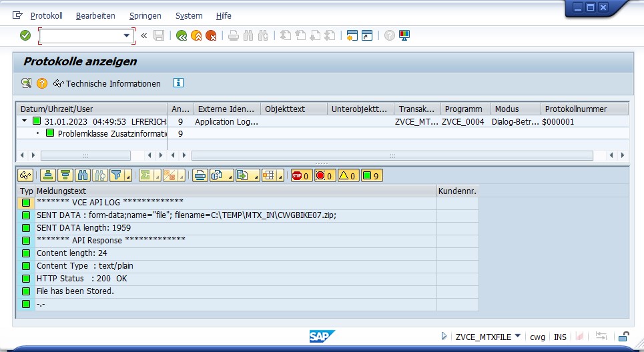Image resolution: width=644 pixels, height=352 pixels.
Task: Toggle the green success messages filter showing 9
Action: (x=372, y=175)
